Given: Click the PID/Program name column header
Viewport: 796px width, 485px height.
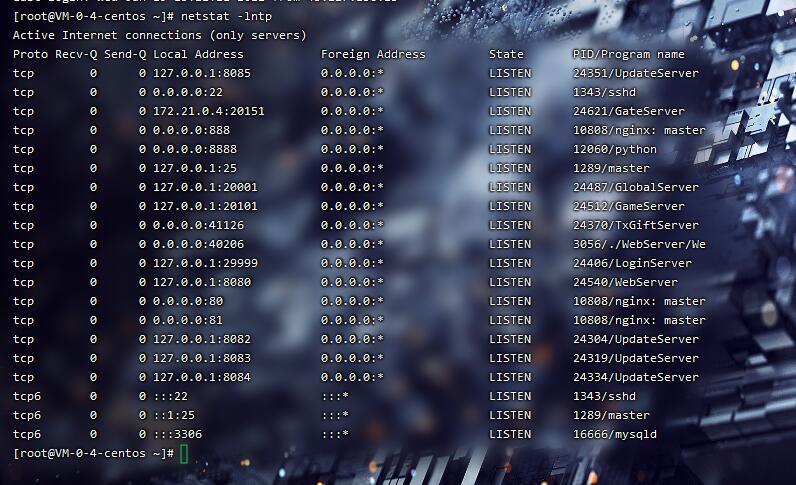Looking at the screenshot, I should click(x=628, y=54).
